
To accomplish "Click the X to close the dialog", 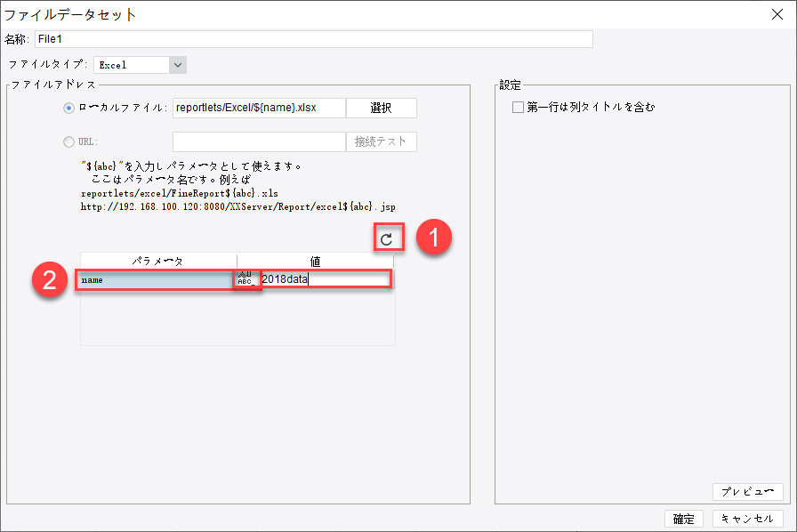I will (x=778, y=14).
